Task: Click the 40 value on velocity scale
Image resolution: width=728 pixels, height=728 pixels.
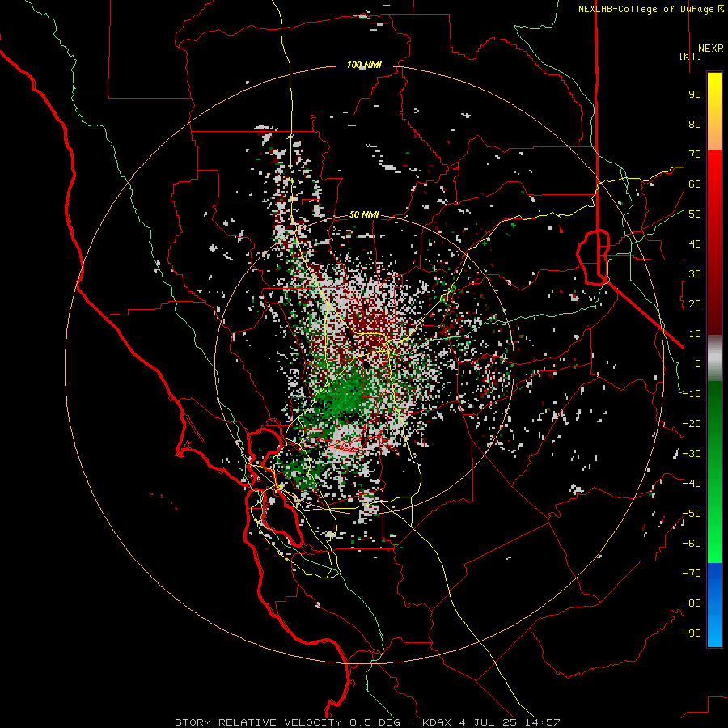Action: click(695, 244)
